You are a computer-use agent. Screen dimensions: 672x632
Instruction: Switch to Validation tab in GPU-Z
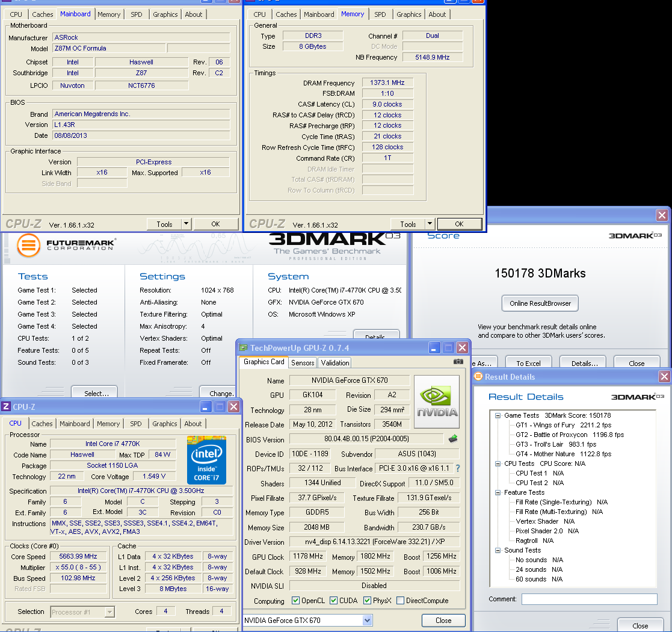click(334, 363)
